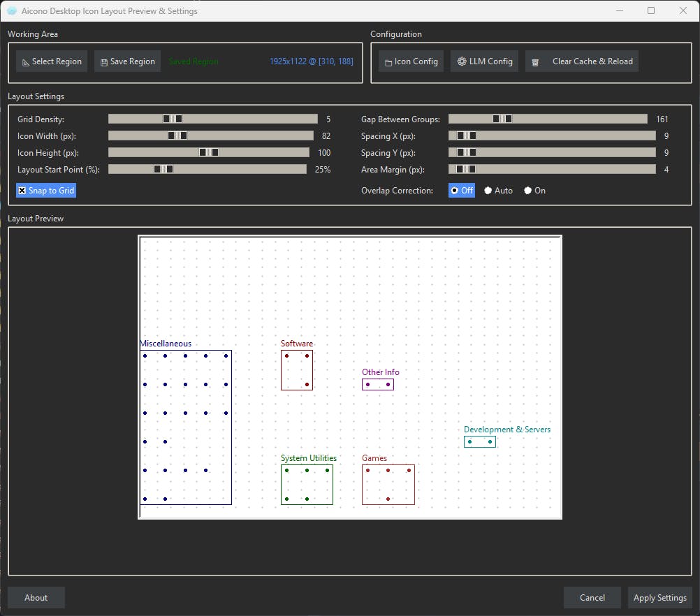
Task: Click the Layout Start Point slider handle
Action: pos(163,169)
